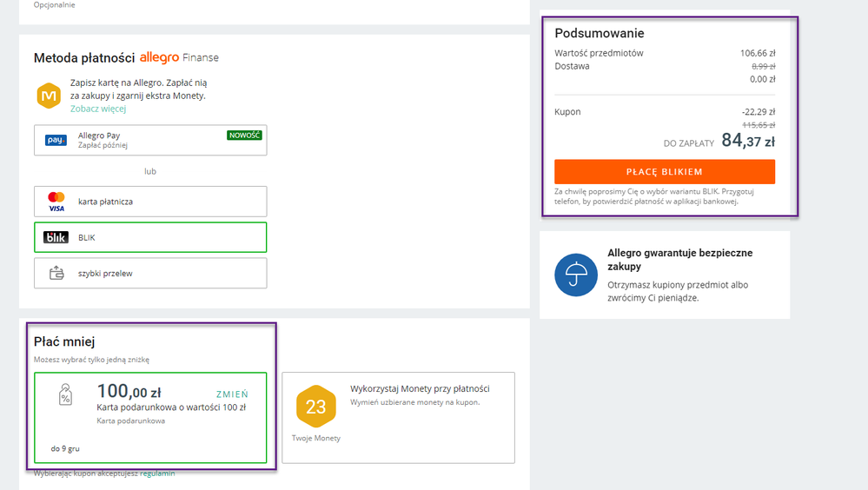Select BLIK payment method

pos(150,237)
